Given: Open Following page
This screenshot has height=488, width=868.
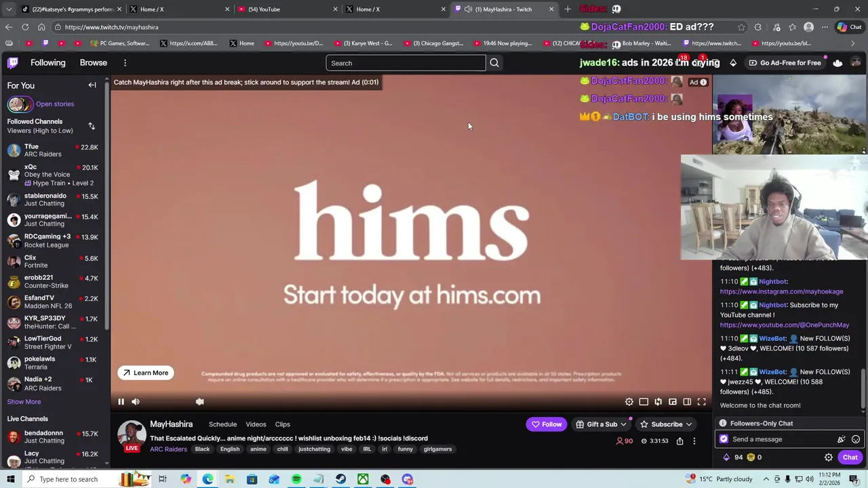Looking at the screenshot, I should click(47, 63).
